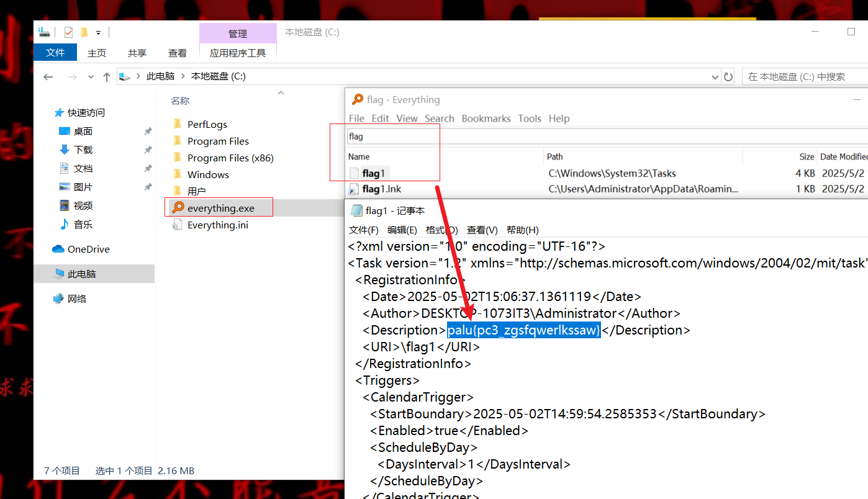Open Notepad 文件(F) menu
Viewport: 868px width, 499px height.
tap(363, 230)
